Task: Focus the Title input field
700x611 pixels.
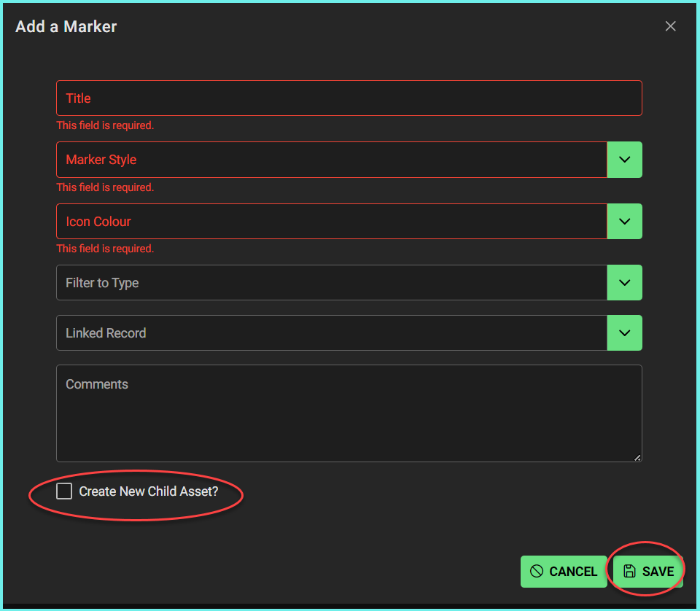Action: [x=349, y=98]
